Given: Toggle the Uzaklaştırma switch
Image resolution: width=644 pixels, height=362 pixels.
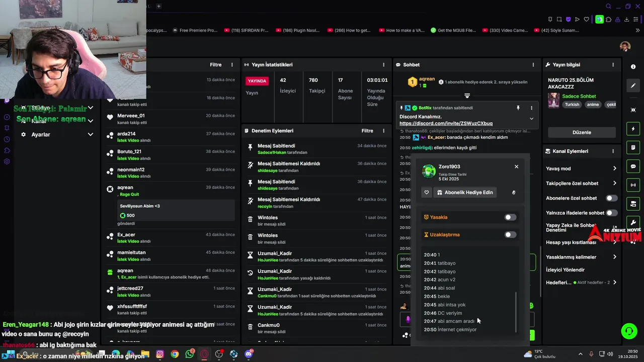Looking at the screenshot, I should [510, 235].
